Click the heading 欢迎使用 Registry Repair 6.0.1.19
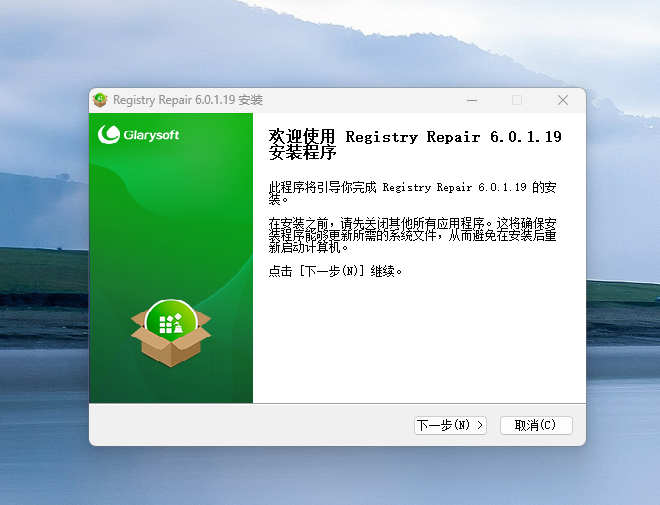660x505 pixels. 415,144
